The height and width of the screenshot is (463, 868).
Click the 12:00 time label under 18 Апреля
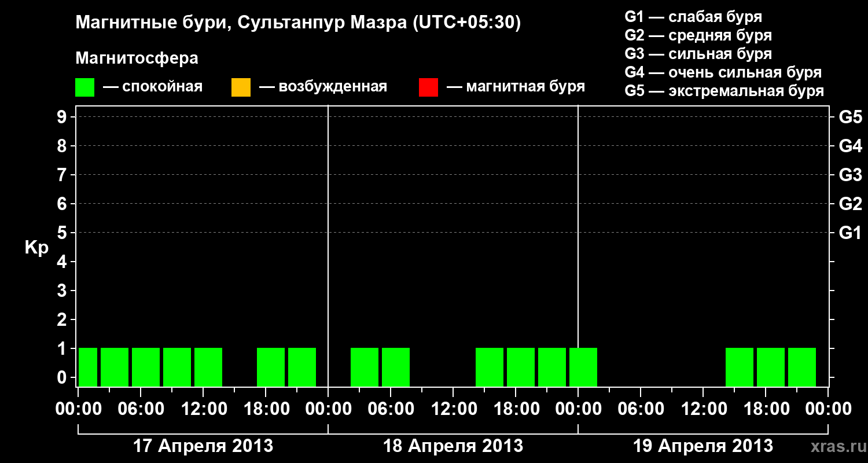pos(453,409)
